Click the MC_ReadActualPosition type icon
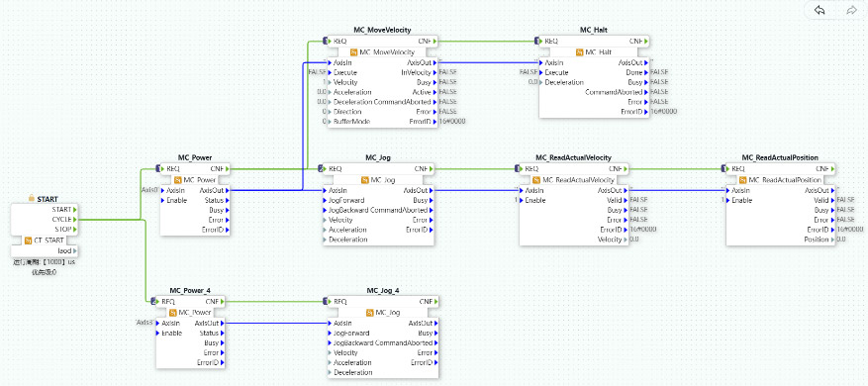 click(743, 180)
